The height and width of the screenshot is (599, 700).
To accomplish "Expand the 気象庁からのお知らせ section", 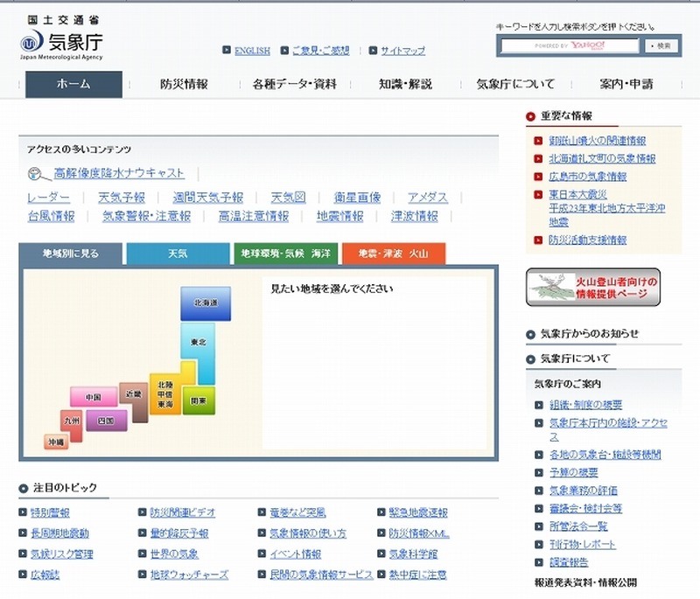I will (x=589, y=333).
